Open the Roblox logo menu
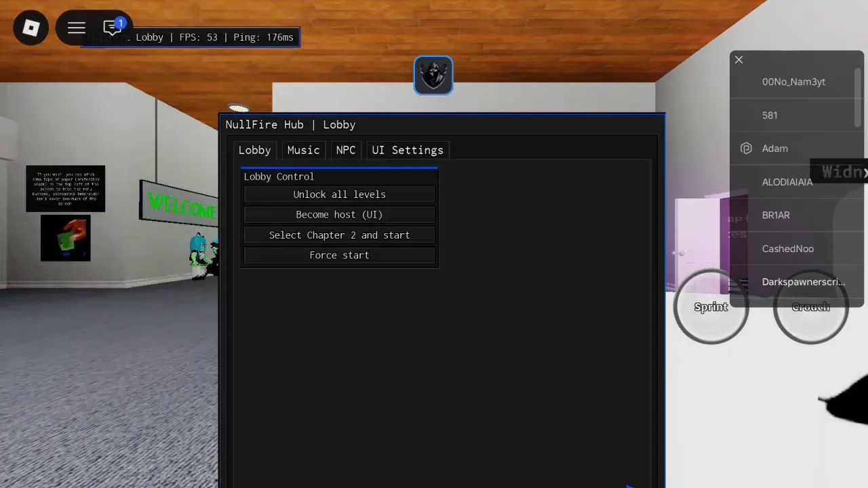 pos(31,28)
